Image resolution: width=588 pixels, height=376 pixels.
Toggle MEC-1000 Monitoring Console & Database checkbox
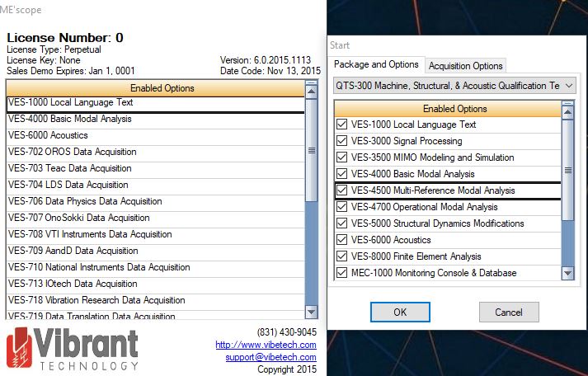coord(342,273)
